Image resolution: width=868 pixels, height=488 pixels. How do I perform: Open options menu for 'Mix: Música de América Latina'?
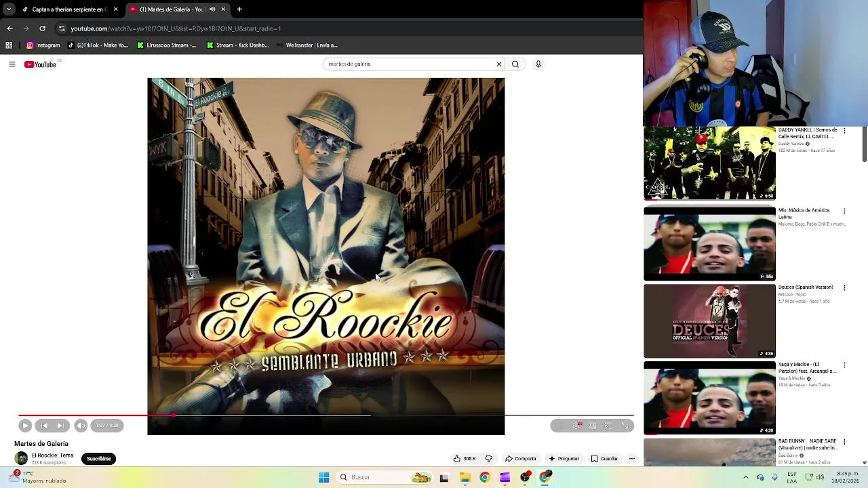tap(844, 211)
